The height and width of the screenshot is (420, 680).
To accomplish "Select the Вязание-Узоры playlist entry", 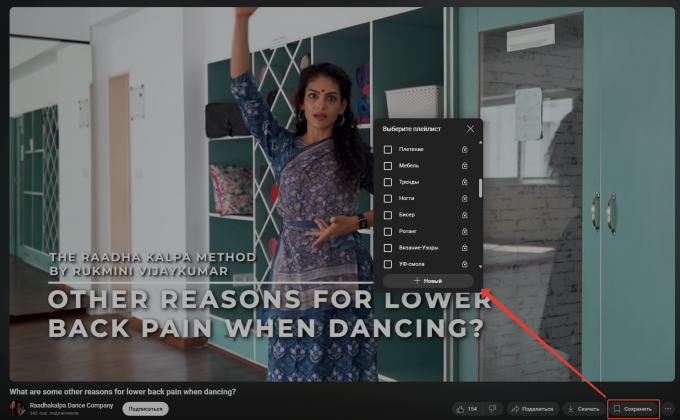I will (418, 247).
